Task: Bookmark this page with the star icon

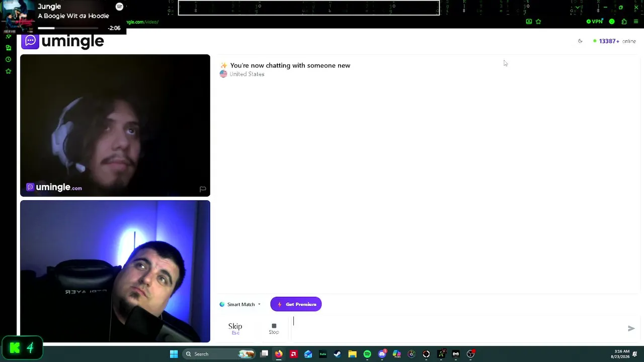Action: coord(538,22)
